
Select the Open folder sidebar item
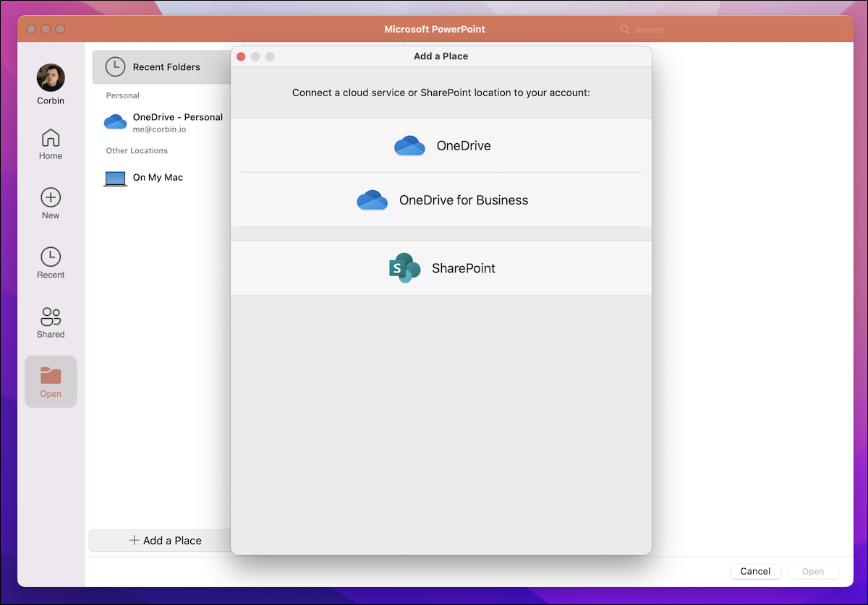51,382
